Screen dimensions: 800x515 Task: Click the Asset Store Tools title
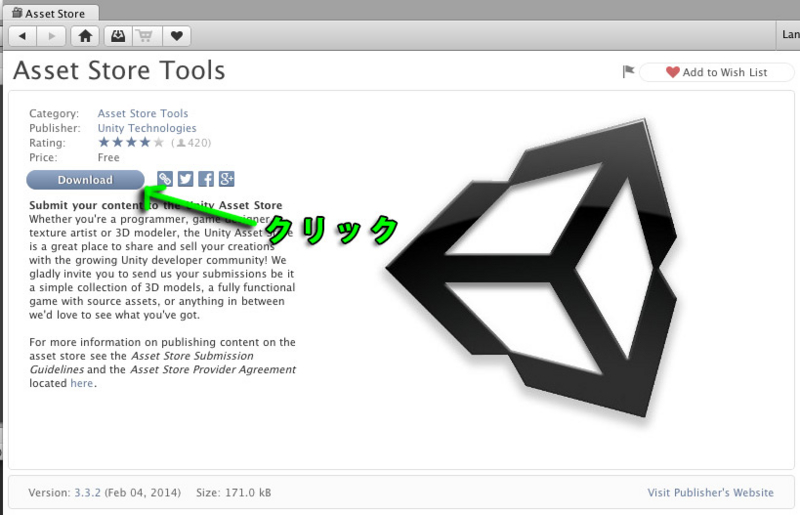[119, 70]
